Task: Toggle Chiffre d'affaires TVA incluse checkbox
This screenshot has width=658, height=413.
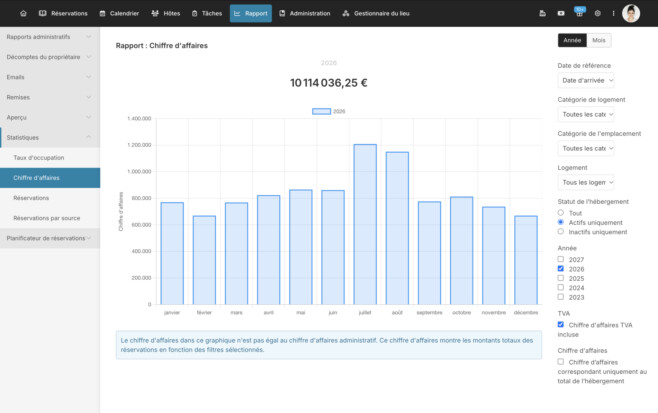Action: 561,324
